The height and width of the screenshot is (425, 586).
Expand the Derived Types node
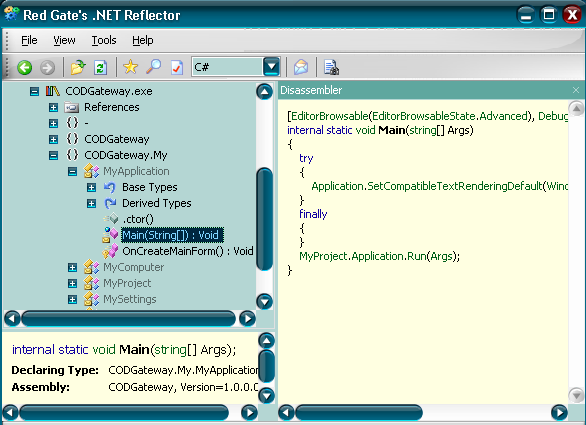click(x=92, y=204)
